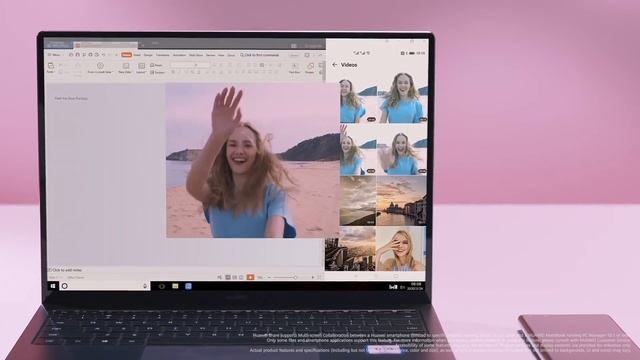Click the orange slideshow play button in status bar
640x360 pixels.
pos(250,277)
